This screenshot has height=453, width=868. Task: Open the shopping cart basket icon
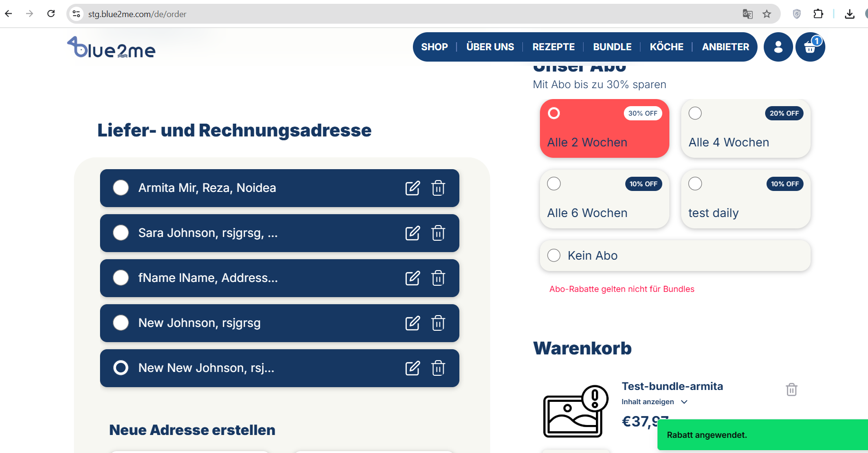click(810, 47)
